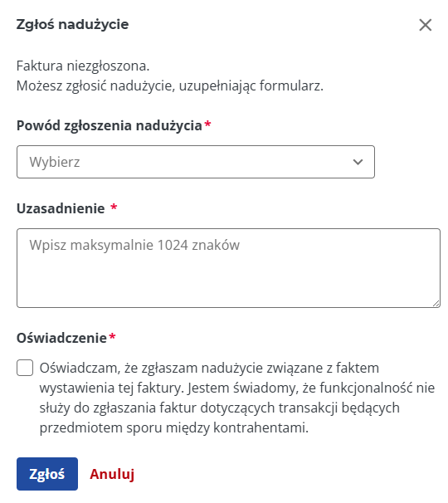Screen dimensions: 448x503
Task: Click the chevron arrow in Wybierz combo box
Action: coord(358,162)
